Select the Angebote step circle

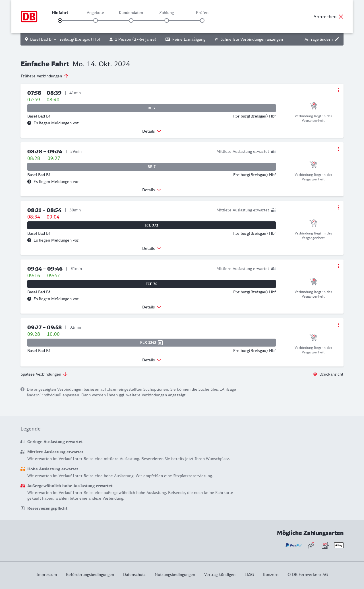pyautogui.click(x=96, y=20)
